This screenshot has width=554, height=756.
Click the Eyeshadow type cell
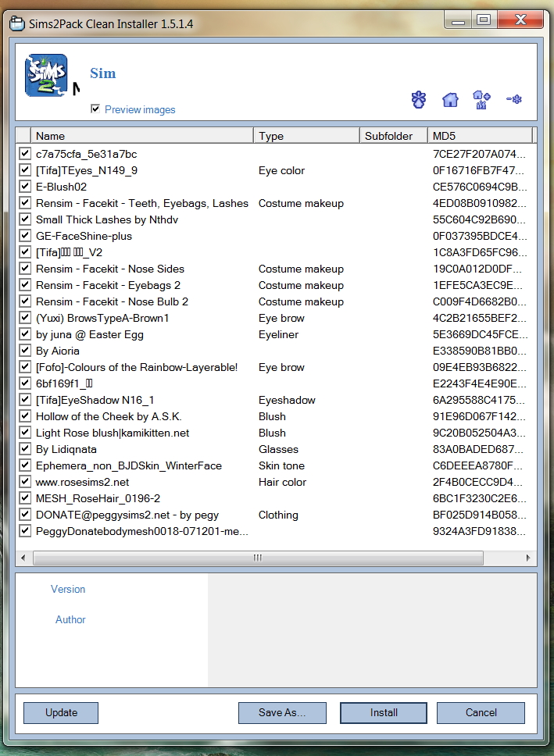coord(287,400)
